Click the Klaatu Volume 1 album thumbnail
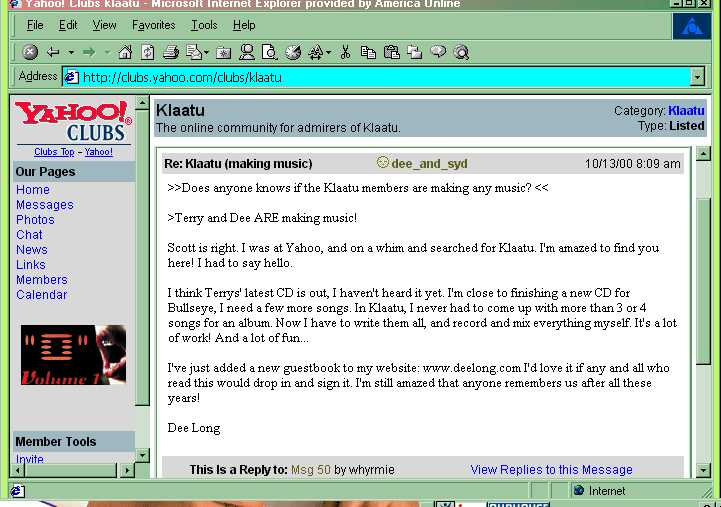Screen dimensions: 721x507 73,355
